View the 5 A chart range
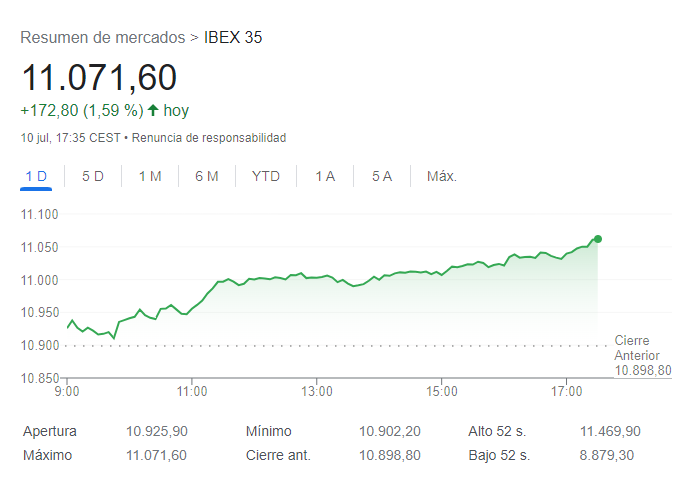 coord(382,177)
